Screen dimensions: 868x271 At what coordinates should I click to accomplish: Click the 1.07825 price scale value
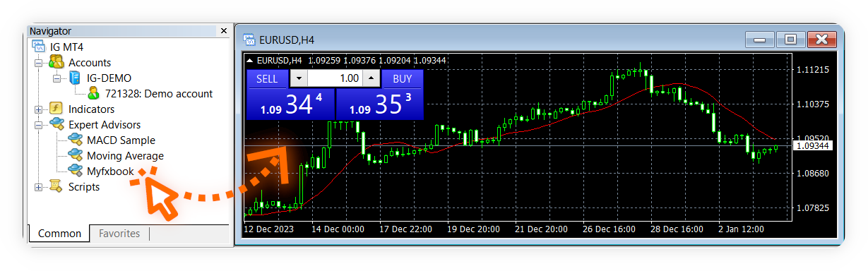(x=812, y=207)
